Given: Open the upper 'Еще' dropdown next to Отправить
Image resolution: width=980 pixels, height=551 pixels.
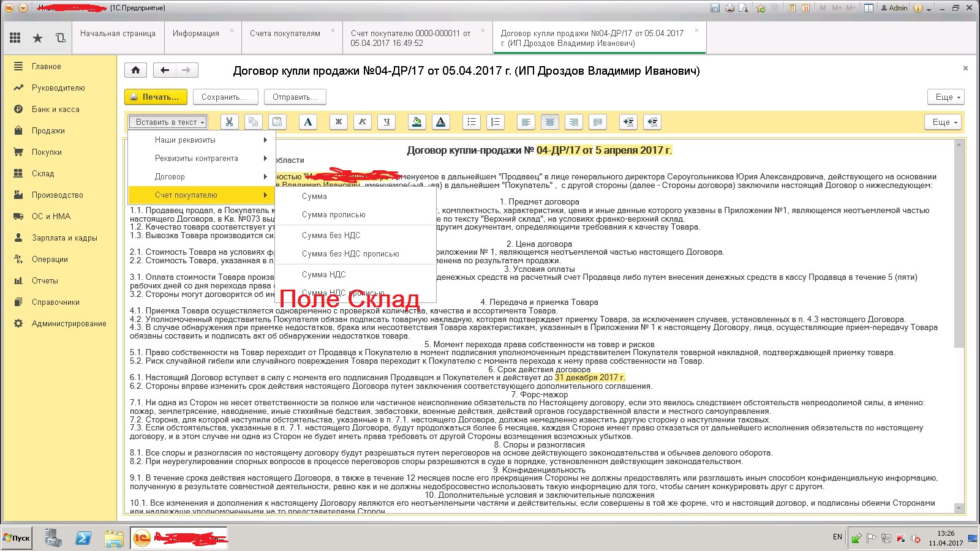Looking at the screenshot, I should 946,97.
